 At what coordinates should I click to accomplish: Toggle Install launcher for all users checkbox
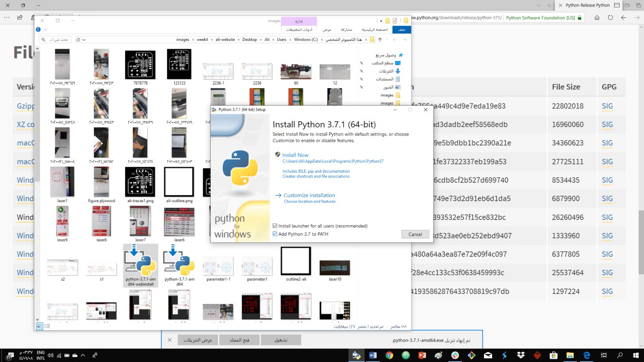[275, 226]
